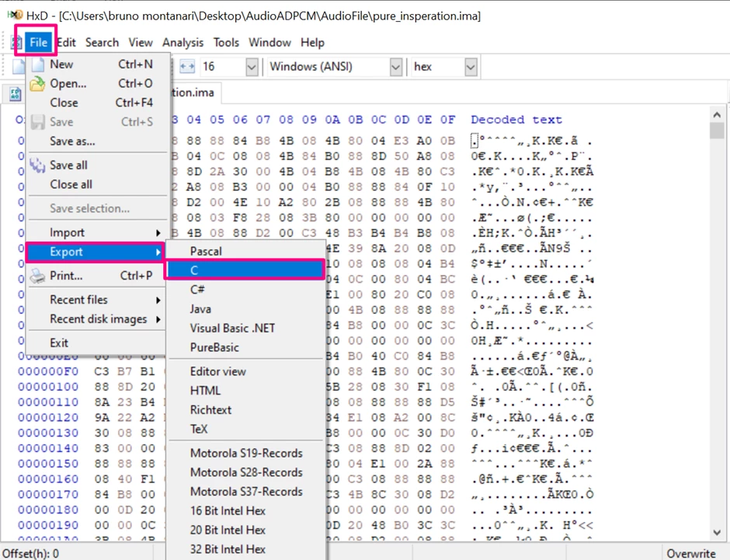The image size is (730, 560).
Task: Click the New file icon in File menu
Action: tap(38, 64)
